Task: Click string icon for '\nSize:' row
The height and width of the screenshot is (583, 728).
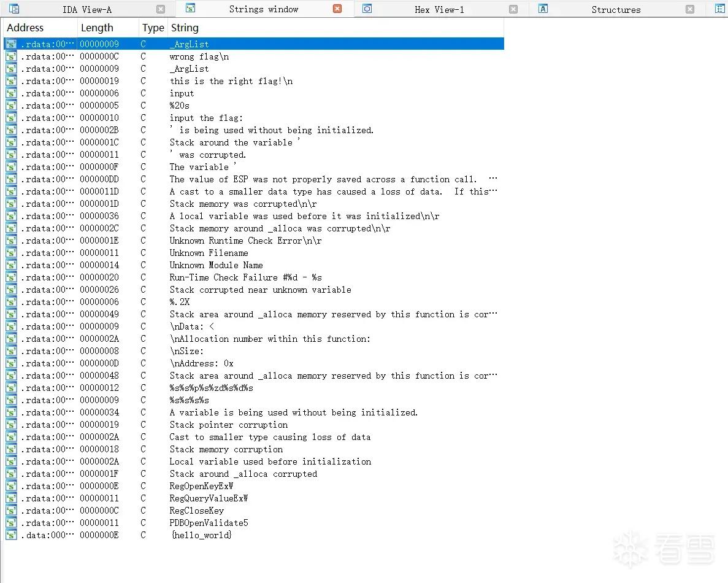Action: [11, 351]
